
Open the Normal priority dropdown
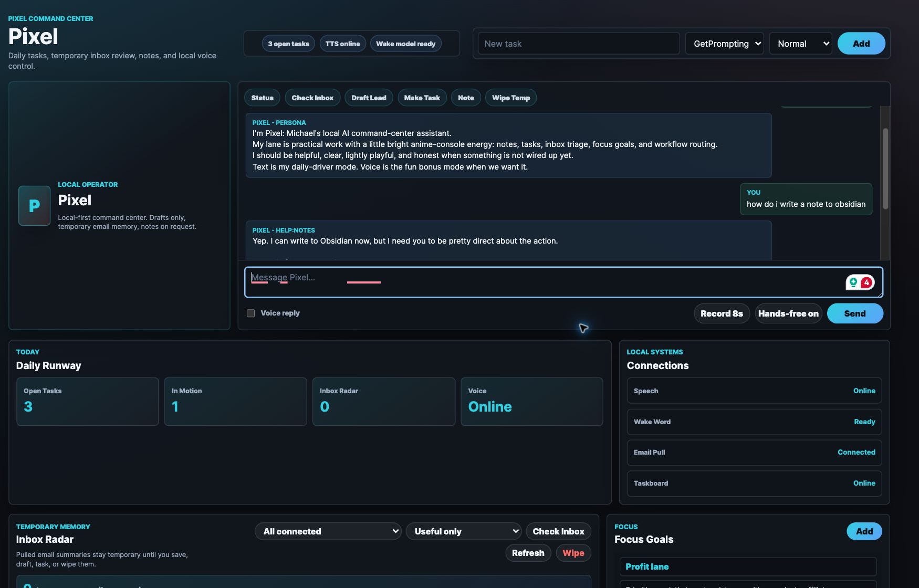coord(801,44)
